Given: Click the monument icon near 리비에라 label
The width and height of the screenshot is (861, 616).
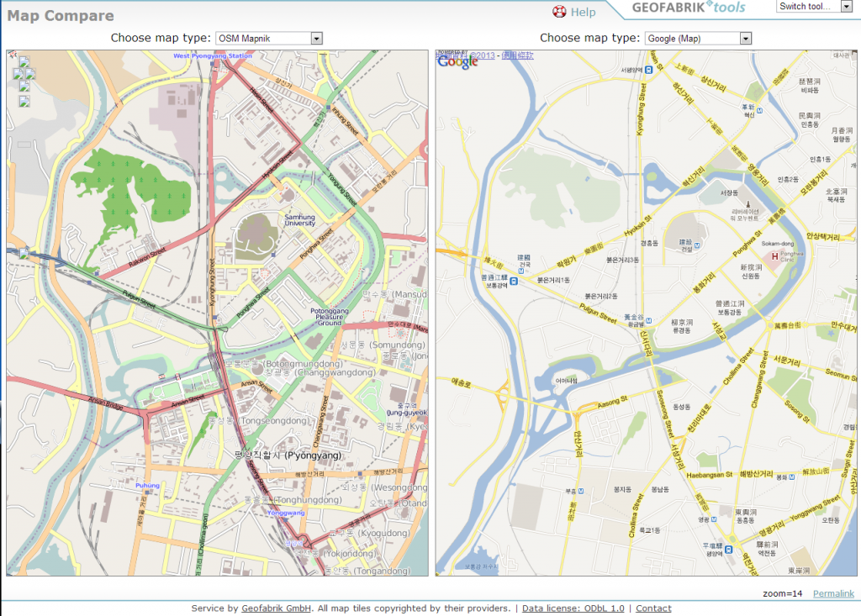Looking at the screenshot, I should (x=747, y=204).
